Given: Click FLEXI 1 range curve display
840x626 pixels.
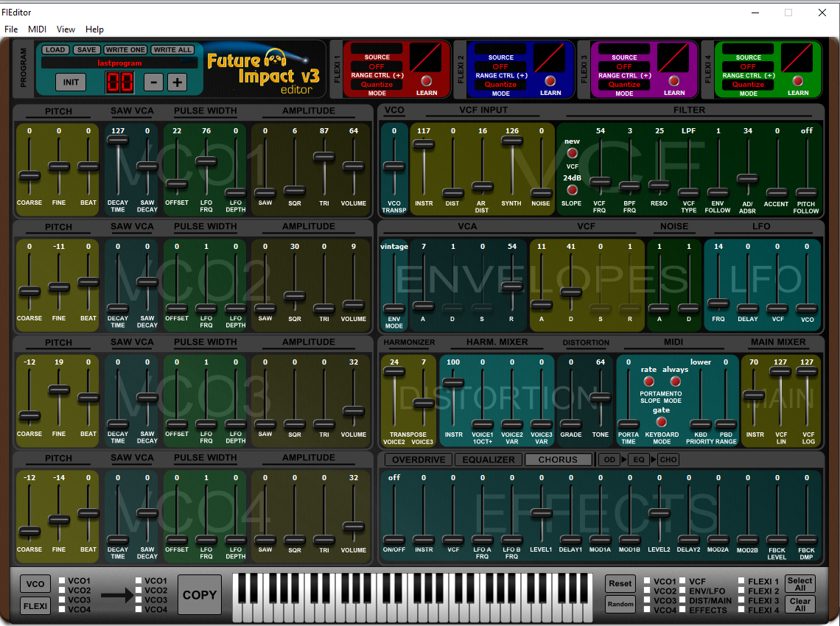Looking at the screenshot, I should [x=425, y=57].
